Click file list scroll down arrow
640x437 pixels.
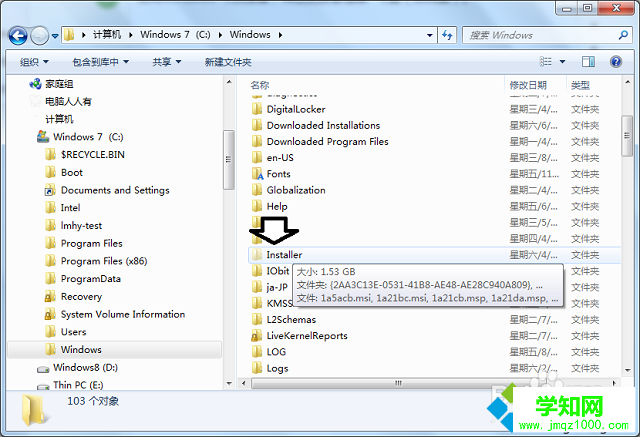click(627, 370)
